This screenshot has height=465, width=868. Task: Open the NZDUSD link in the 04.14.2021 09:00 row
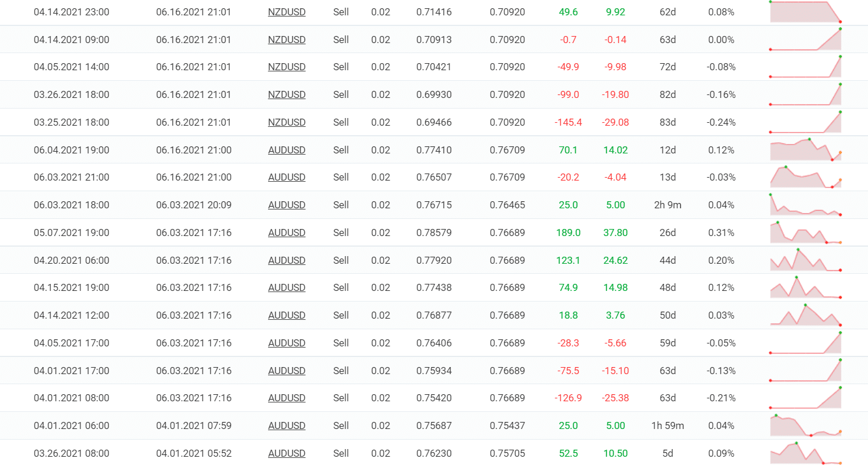[x=286, y=40]
